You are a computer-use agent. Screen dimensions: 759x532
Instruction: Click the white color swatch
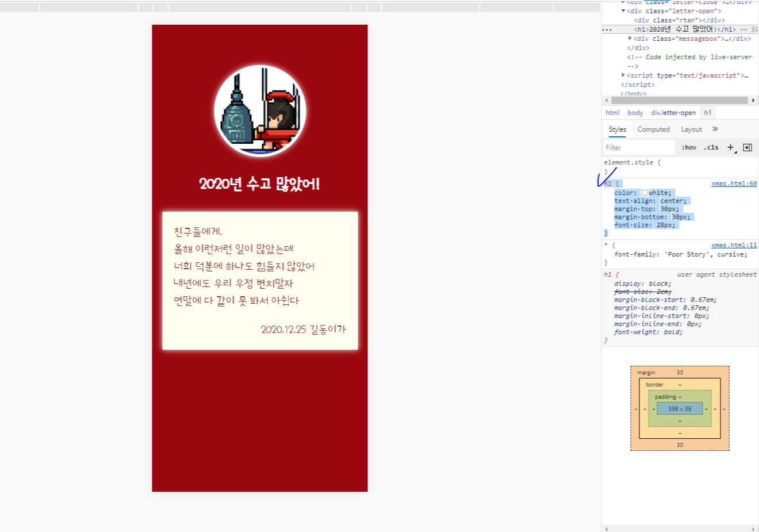645,193
